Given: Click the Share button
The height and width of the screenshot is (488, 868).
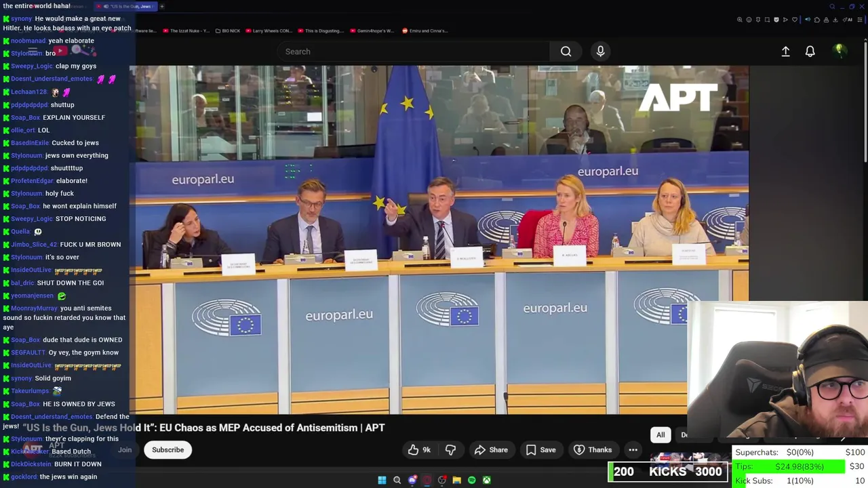Looking at the screenshot, I should tap(491, 449).
